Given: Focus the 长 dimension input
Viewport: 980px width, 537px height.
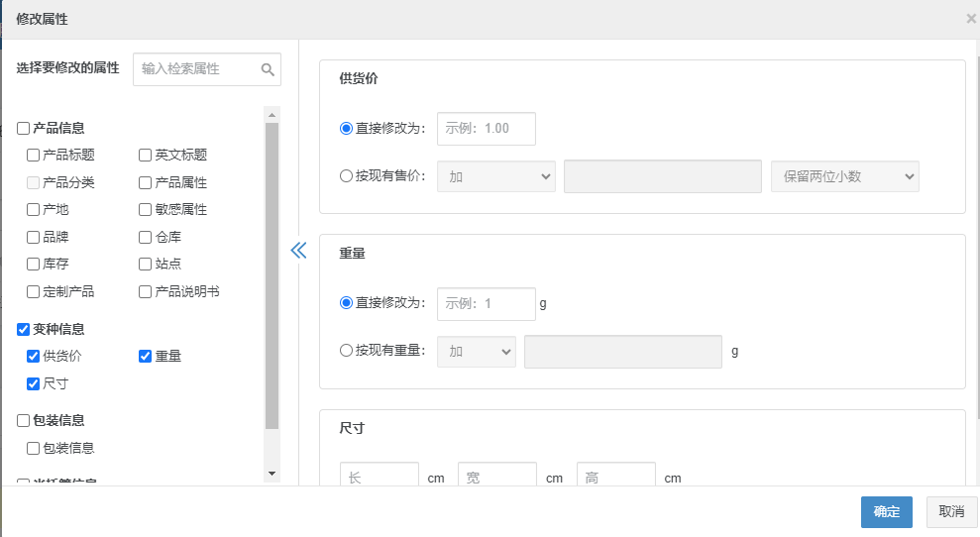Looking at the screenshot, I should 379,478.
